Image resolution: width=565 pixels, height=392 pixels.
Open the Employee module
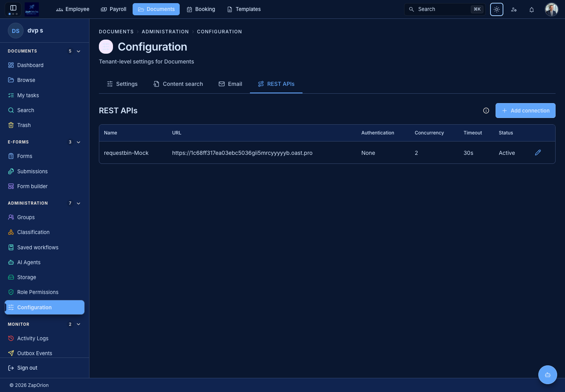[x=73, y=9]
